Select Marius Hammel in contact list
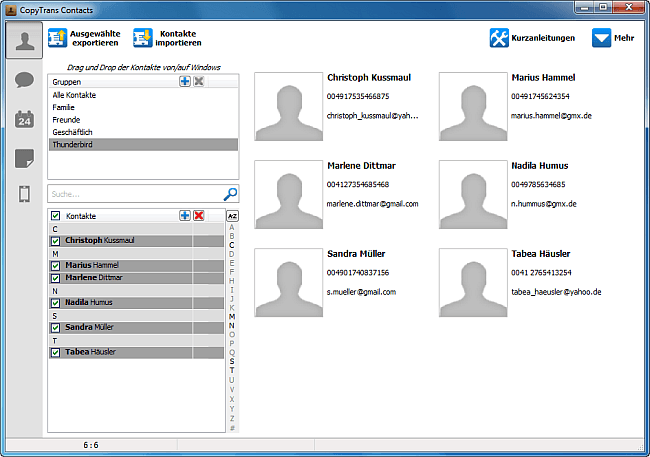This screenshot has width=650, height=457. click(136, 265)
